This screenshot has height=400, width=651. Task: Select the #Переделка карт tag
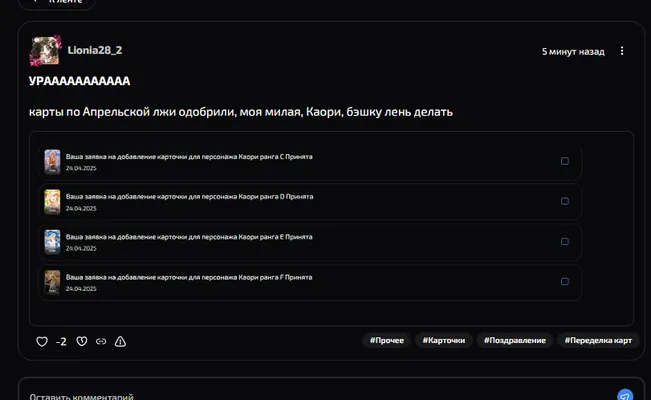coord(598,341)
